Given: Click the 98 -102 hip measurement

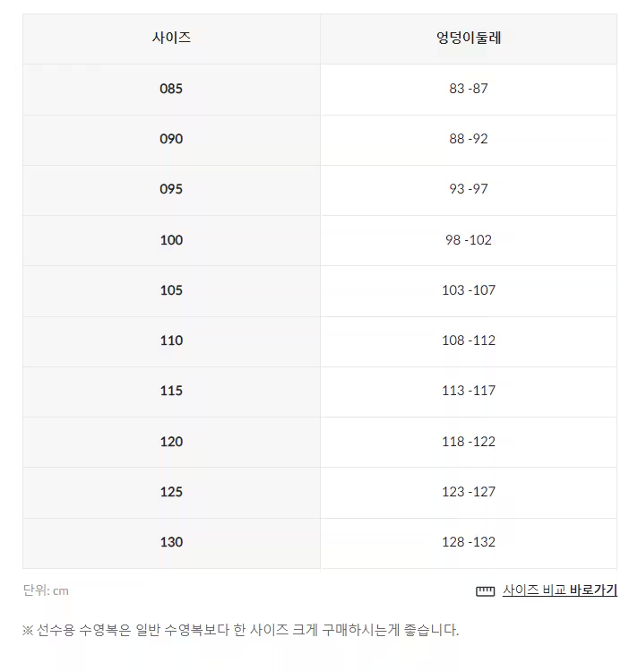Looking at the screenshot, I should pos(469,240).
